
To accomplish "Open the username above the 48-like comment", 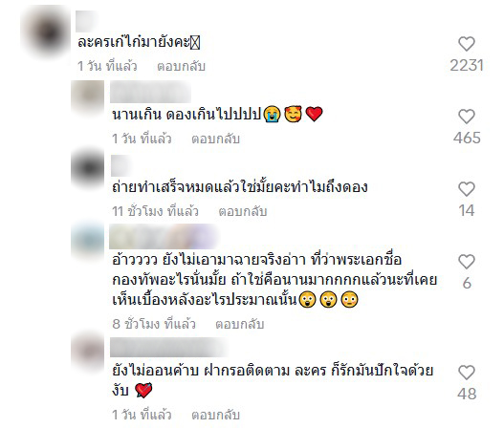I will click(x=167, y=347).
